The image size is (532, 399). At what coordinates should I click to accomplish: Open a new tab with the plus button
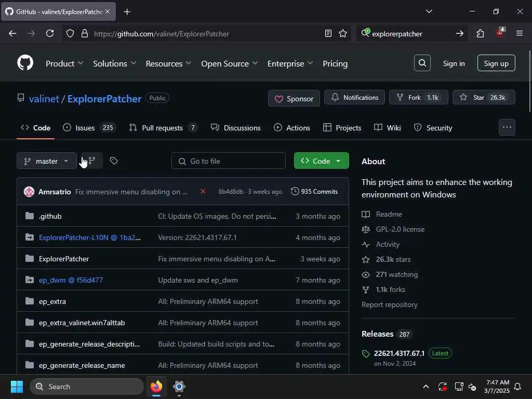point(127,12)
